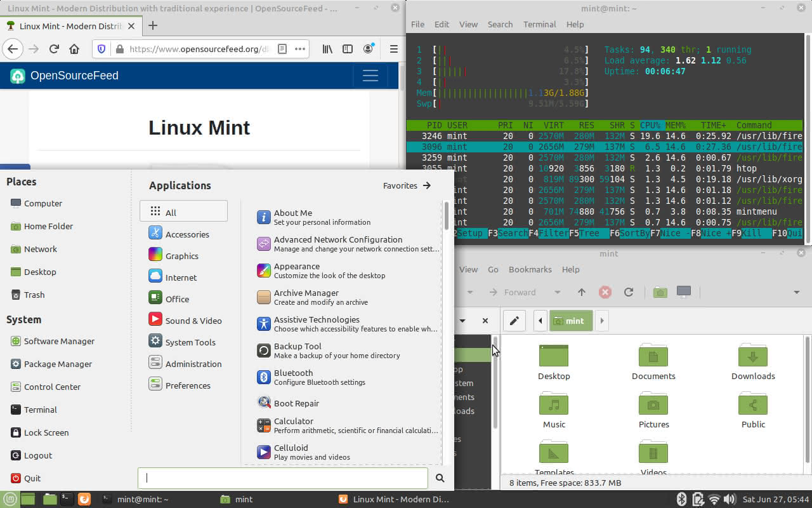
Task: Open Trash in Places
Action: tap(27, 295)
